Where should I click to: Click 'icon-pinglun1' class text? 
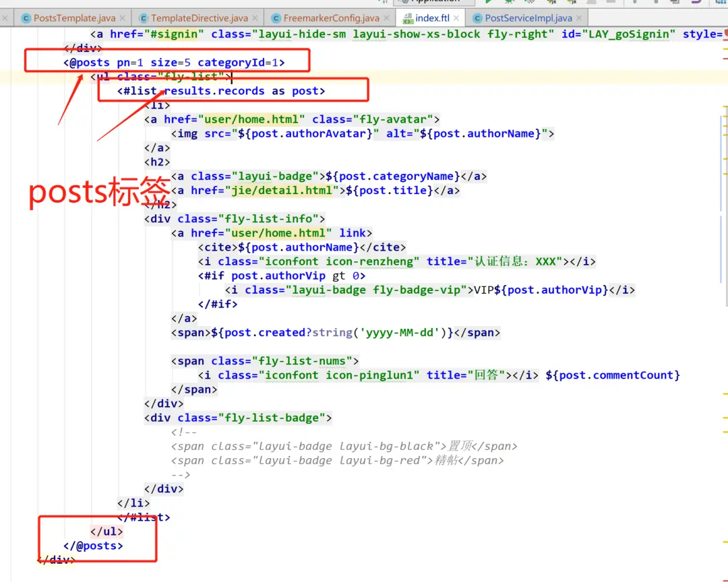pos(369,375)
